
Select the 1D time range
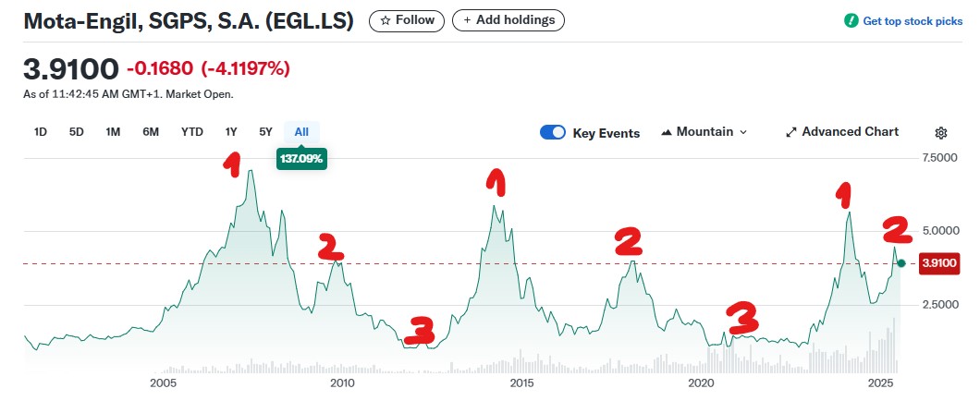click(x=40, y=132)
